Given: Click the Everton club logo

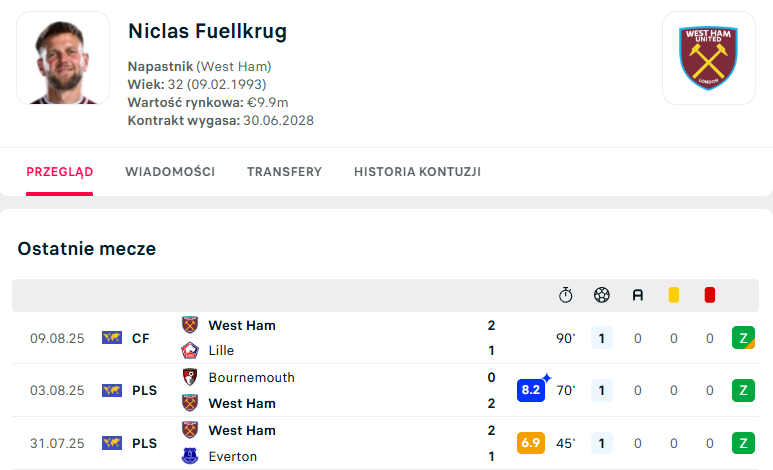Looking at the screenshot, I should (x=190, y=456).
